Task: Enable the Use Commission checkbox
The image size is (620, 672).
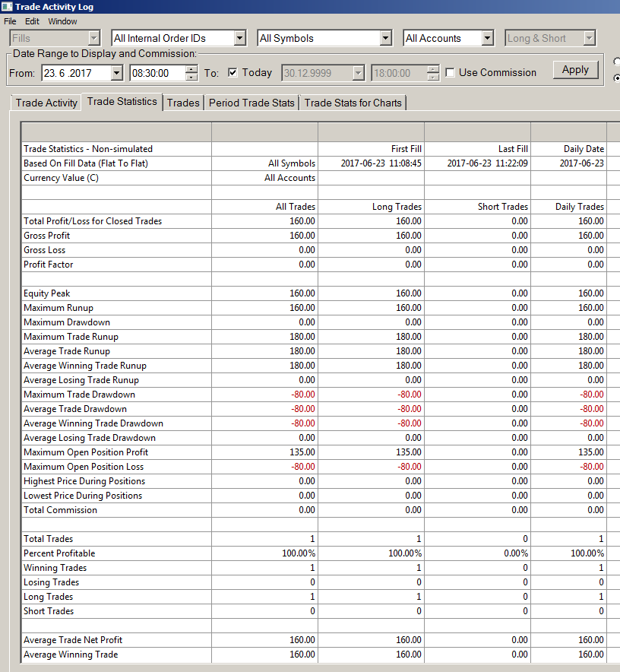Action: (450, 72)
